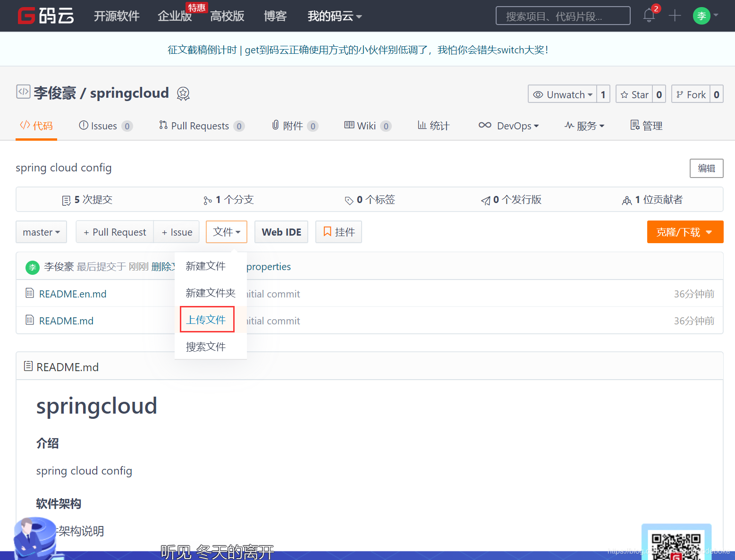Image resolution: width=735 pixels, height=560 pixels.
Task: Open the README.en.md file
Action: click(x=73, y=294)
